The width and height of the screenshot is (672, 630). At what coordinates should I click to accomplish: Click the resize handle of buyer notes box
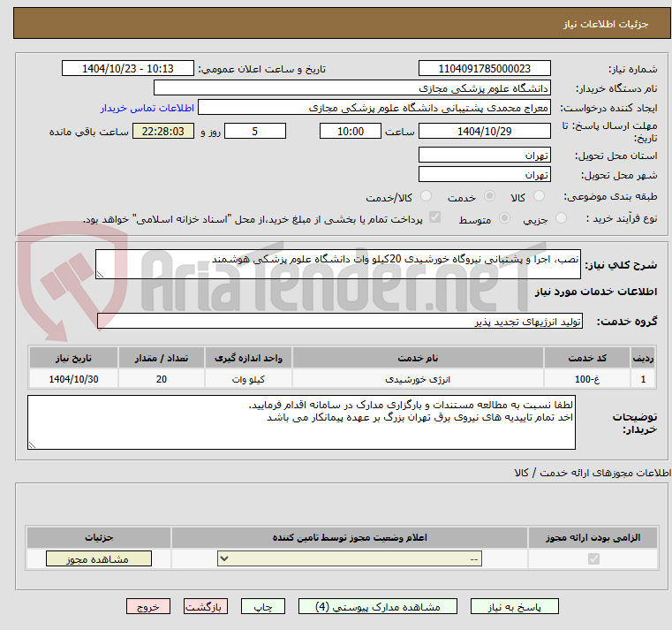(x=32, y=444)
